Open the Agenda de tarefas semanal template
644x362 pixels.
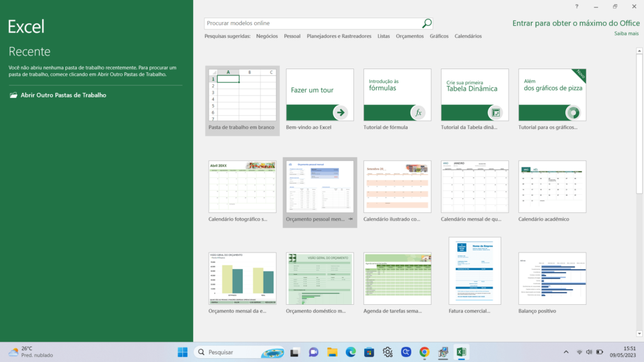tap(397, 278)
